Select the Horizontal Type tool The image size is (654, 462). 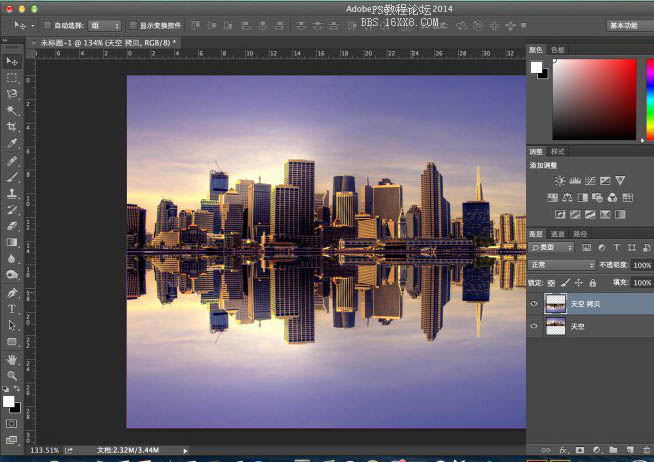[12, 309]
